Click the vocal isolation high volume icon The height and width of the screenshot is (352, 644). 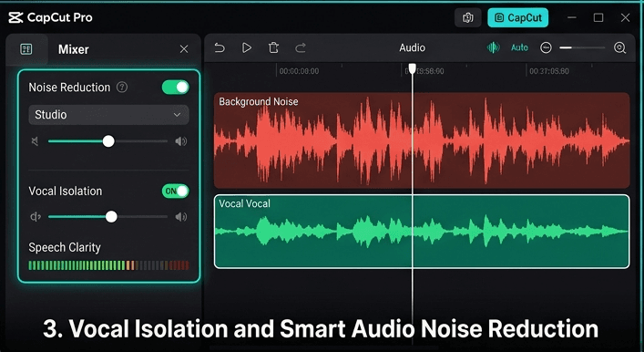point(180,217)
